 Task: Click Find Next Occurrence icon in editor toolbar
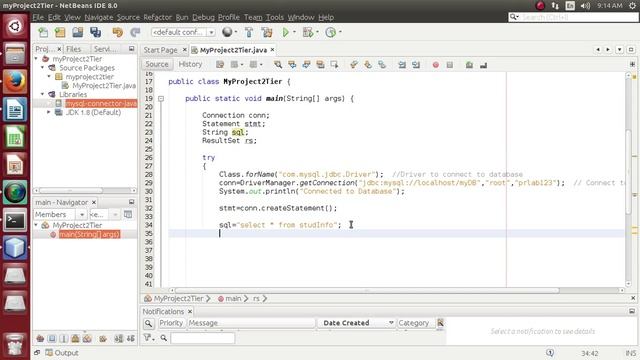tap(306, 64)
